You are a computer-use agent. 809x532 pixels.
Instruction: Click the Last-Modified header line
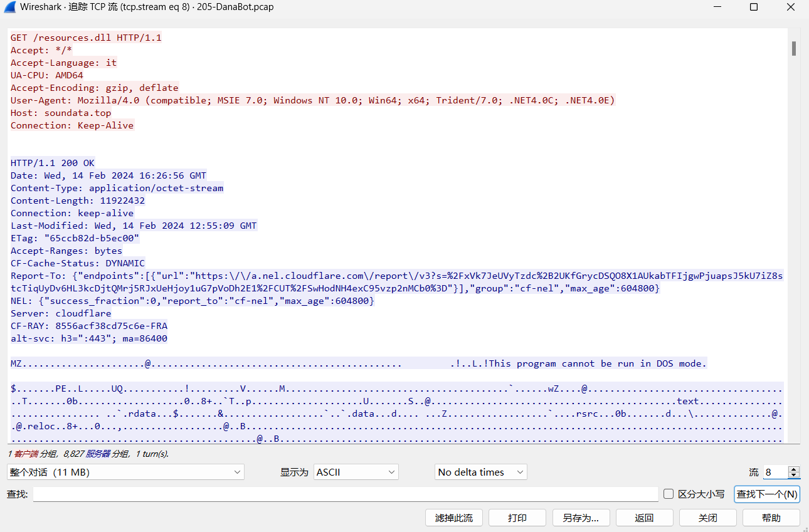tap(134, 226)
